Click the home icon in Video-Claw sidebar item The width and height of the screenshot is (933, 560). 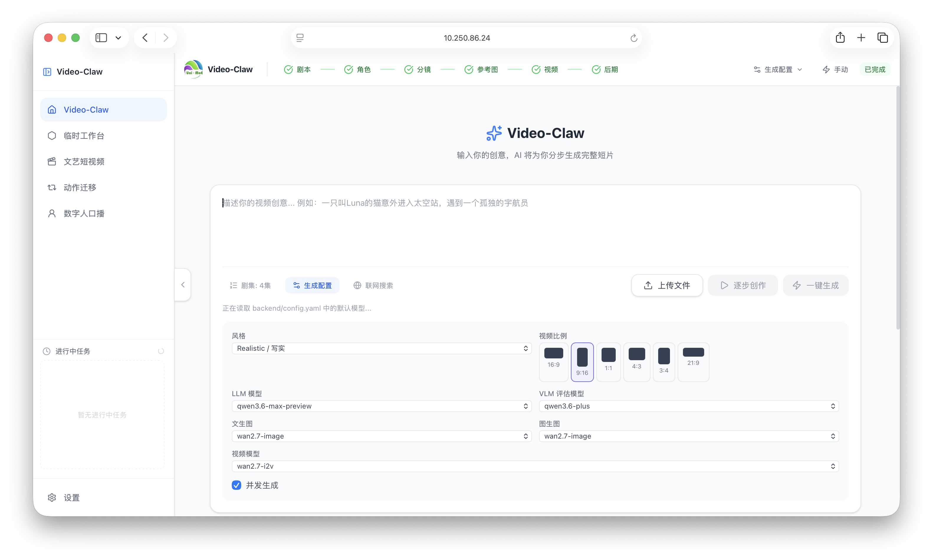point(52,109)
